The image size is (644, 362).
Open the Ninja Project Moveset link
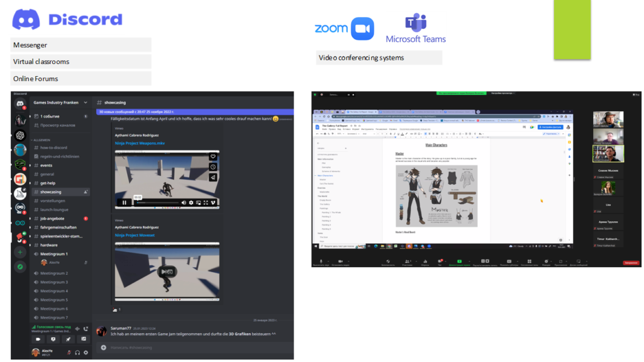(135, 235)
